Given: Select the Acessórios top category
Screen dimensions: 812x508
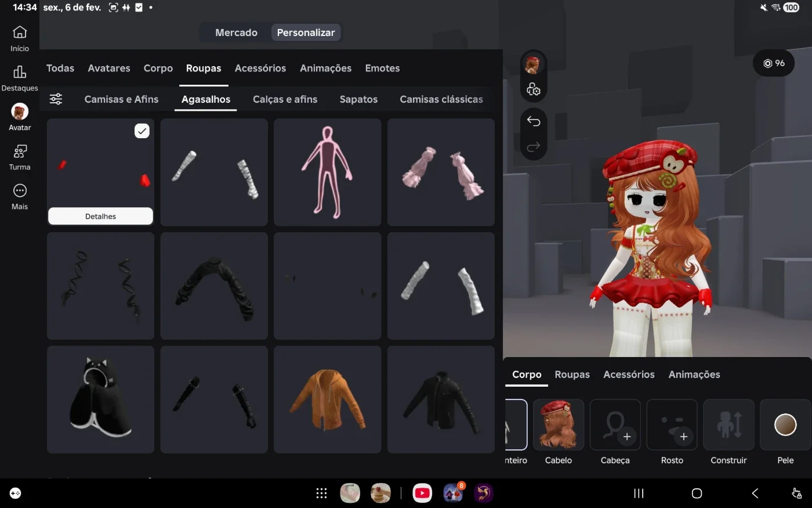Looking at the screenshot, I should click(x=260, y=68).
